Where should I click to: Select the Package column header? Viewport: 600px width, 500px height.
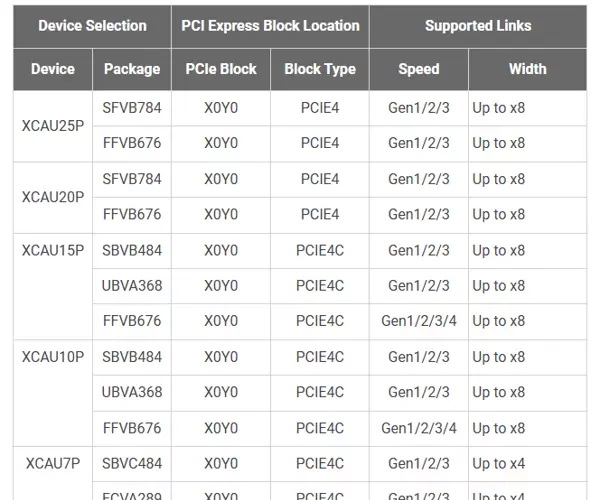132,69
